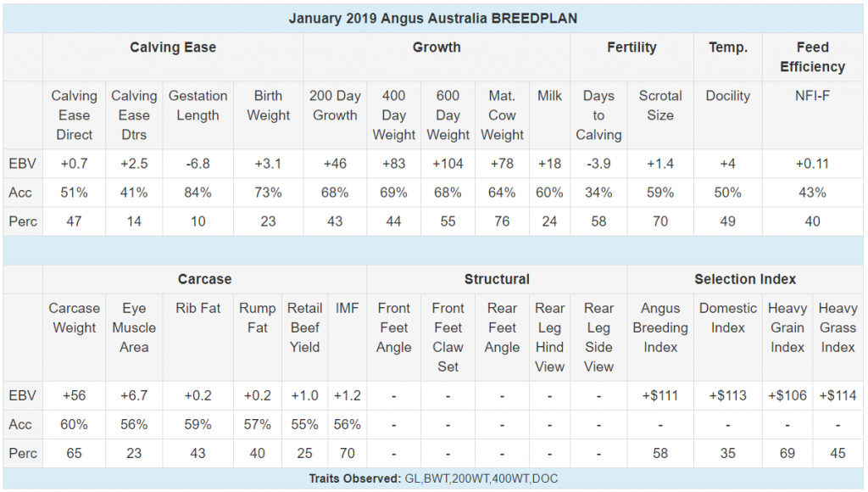Click the Angus Breeding Index value +$111
868x492 pixels.
click(659, 395)
